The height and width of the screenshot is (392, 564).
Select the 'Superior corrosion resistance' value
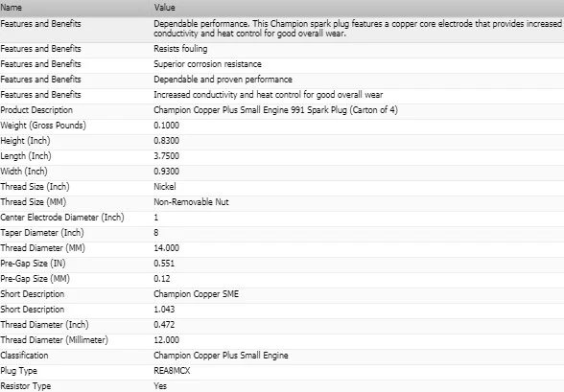point(207,64)
